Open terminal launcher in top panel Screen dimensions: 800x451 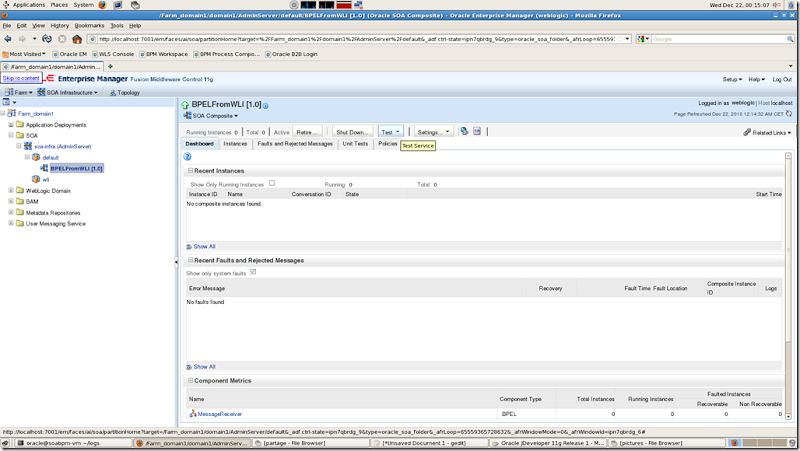tap(118, 5)
